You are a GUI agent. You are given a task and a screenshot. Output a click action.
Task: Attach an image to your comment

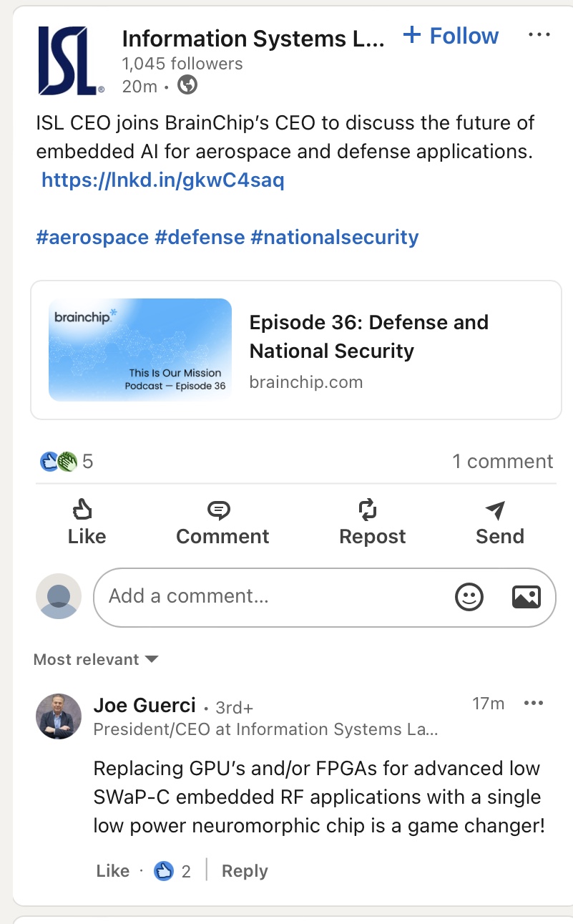pos(526,597)
